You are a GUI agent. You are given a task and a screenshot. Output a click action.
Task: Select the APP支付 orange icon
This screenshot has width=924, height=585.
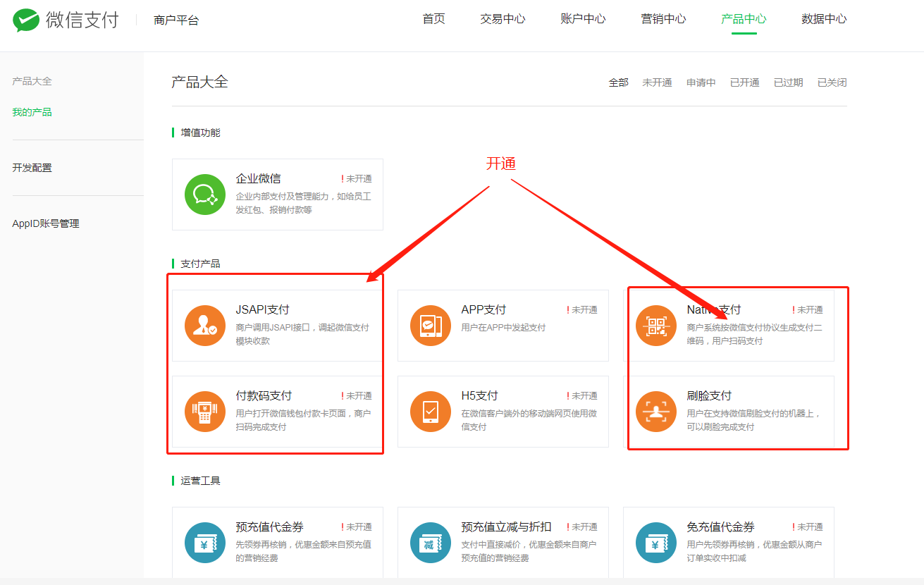431,326
